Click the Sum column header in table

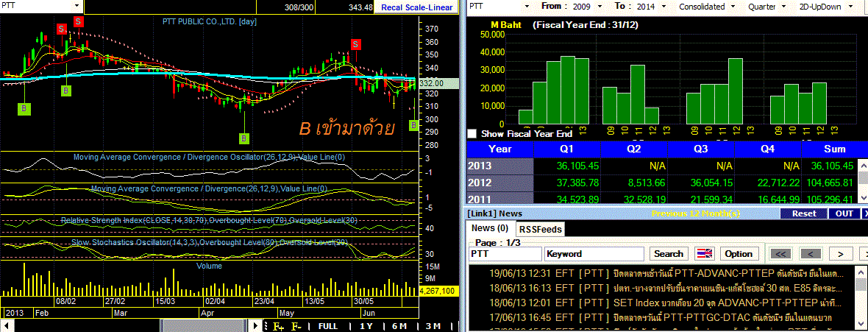pyautogui.click(x=834, y=149)
